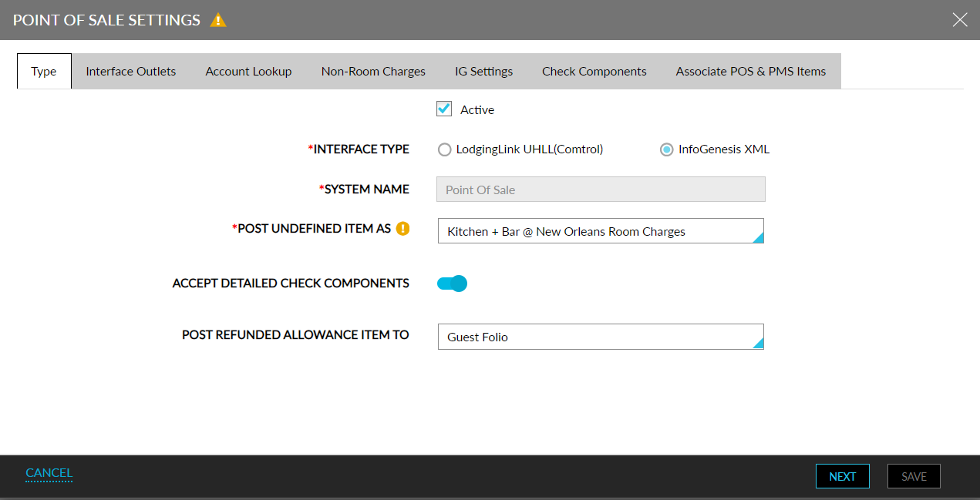
Task: Click the Cancel link
Action: (x=49, y=473)
